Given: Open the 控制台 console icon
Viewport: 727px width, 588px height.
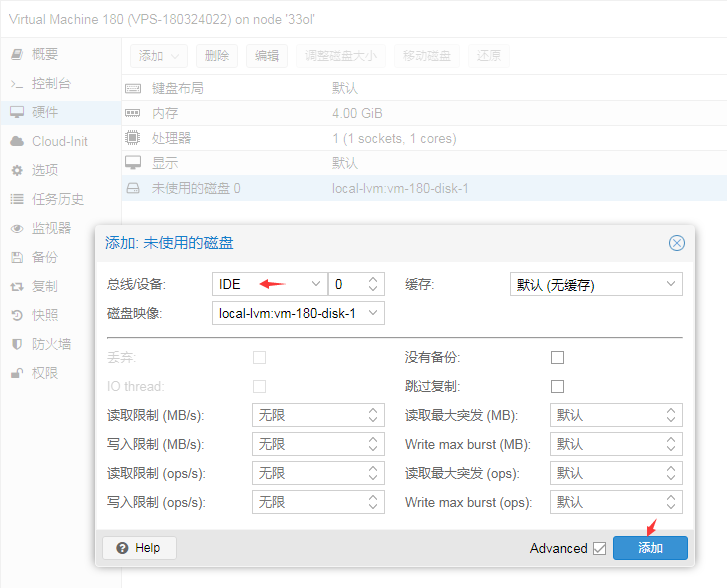Looking at the screenshot, I should tap(17, 83).
